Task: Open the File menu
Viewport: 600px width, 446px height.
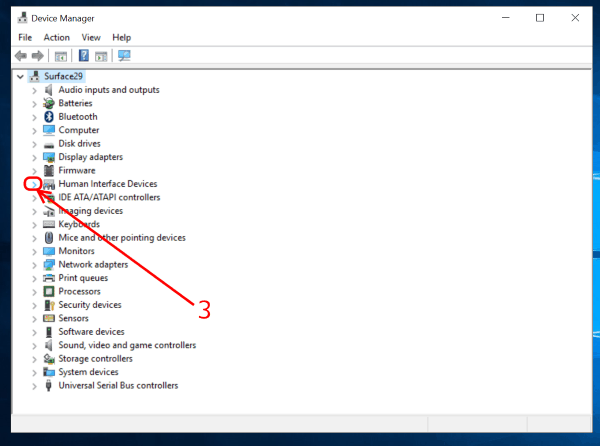Action: click(x=25, y=37)
